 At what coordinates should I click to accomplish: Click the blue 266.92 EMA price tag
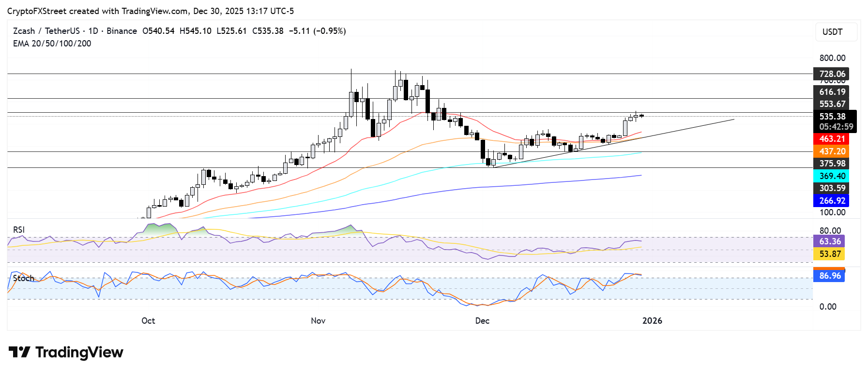(831, 201)
